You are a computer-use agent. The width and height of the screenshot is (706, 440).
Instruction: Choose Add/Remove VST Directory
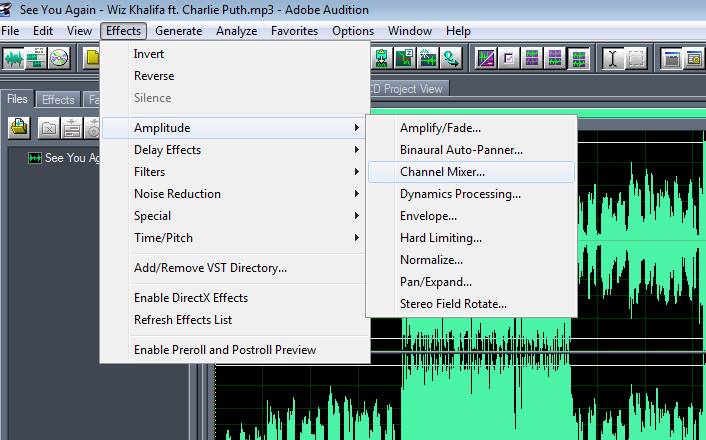click(x=235, y=268)
